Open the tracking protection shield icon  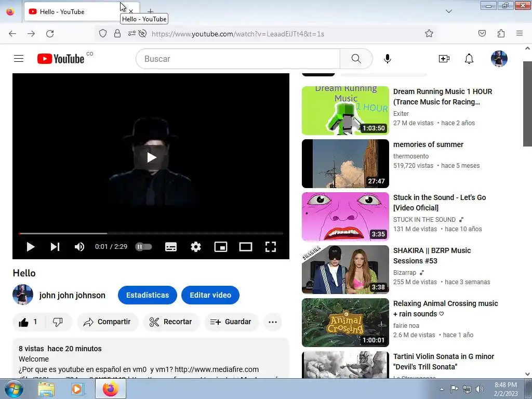[x=103, y=33]
